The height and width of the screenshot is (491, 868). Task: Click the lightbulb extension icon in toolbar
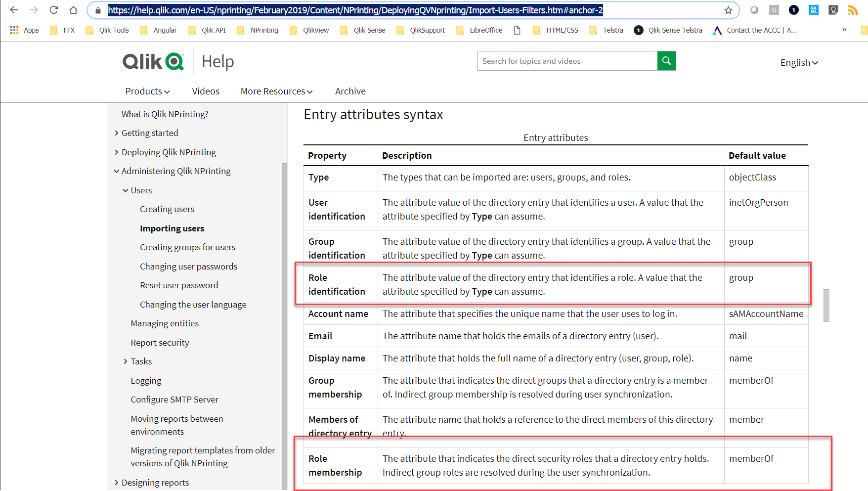coord(833,9)
